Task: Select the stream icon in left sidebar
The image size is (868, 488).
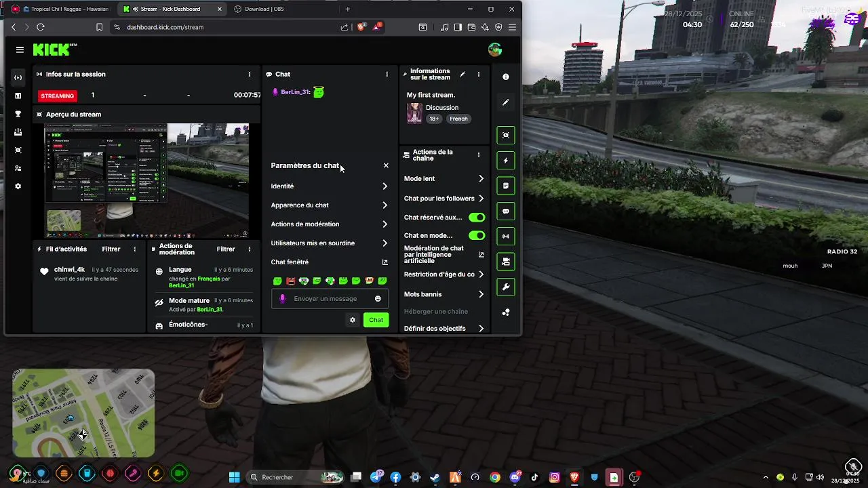Action: (x=18, y=77)
